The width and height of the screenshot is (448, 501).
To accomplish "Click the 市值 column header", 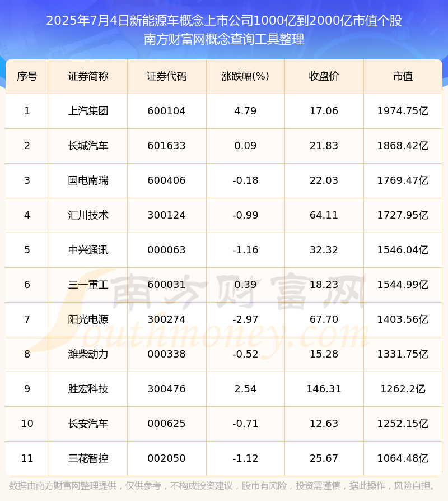I will pyautogui.click(x=403, y=76).
